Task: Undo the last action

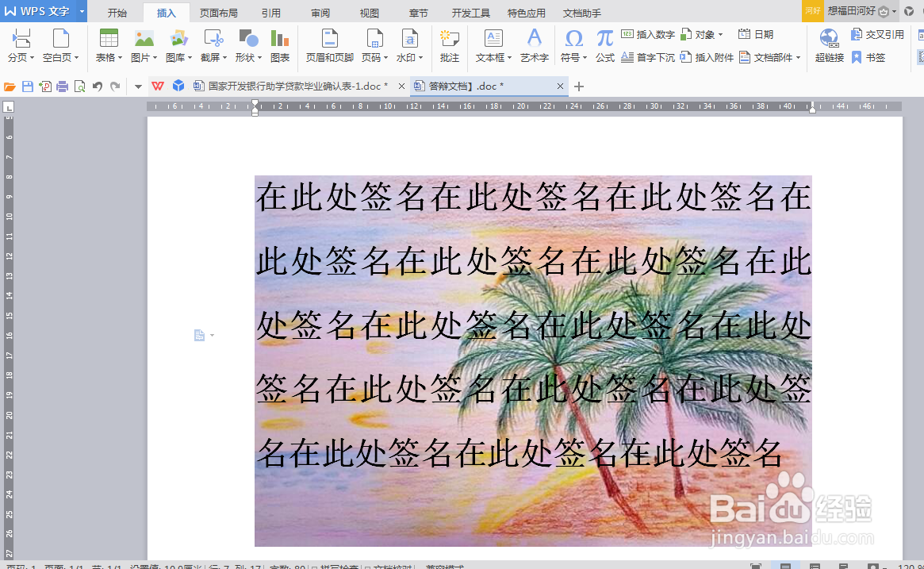Action: [x=98, y=87]
